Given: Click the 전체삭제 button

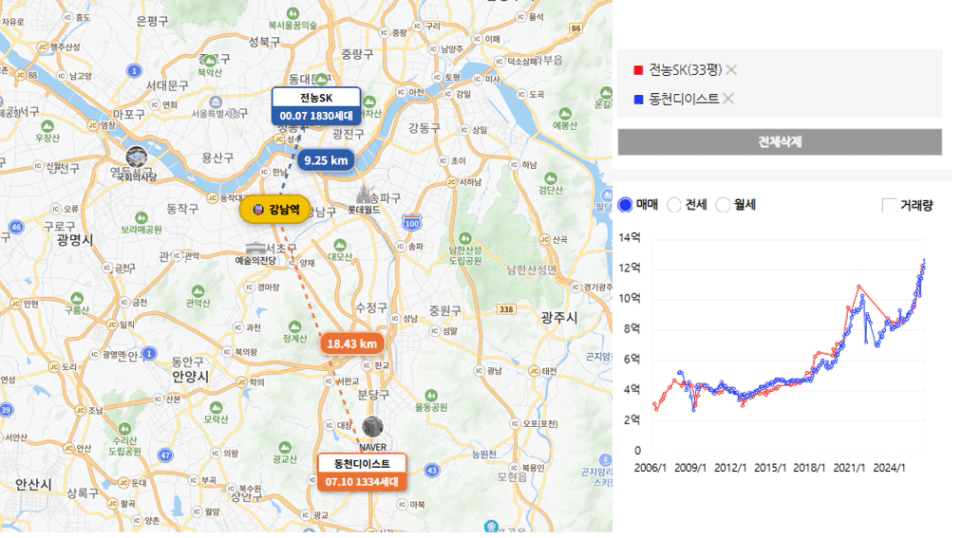Looking at the screenshot, I should click(x=779, y=142).
